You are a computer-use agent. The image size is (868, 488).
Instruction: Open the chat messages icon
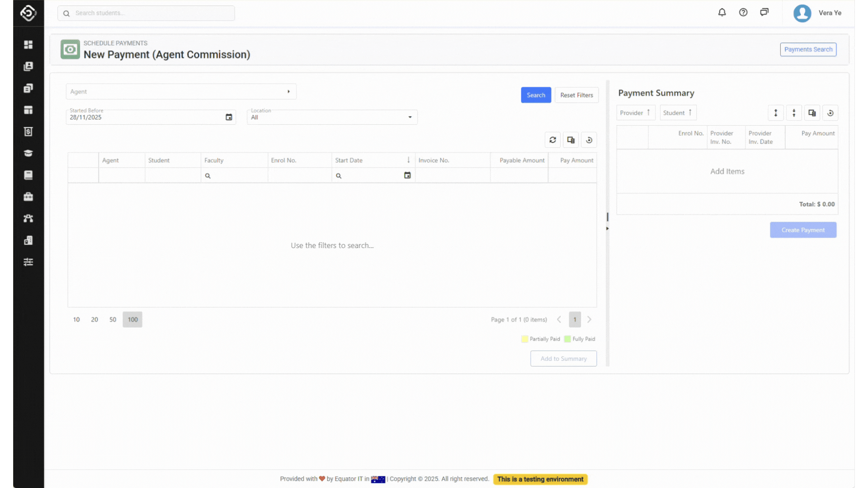764,13
